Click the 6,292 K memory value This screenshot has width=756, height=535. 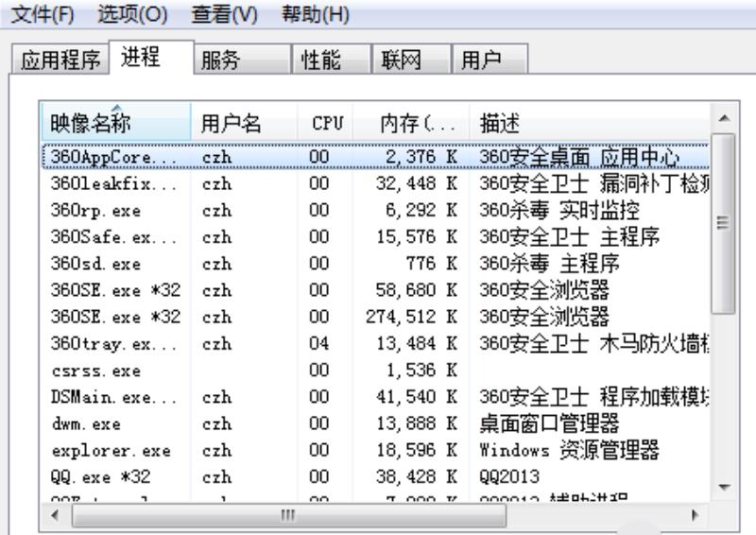tap(421, 211)
